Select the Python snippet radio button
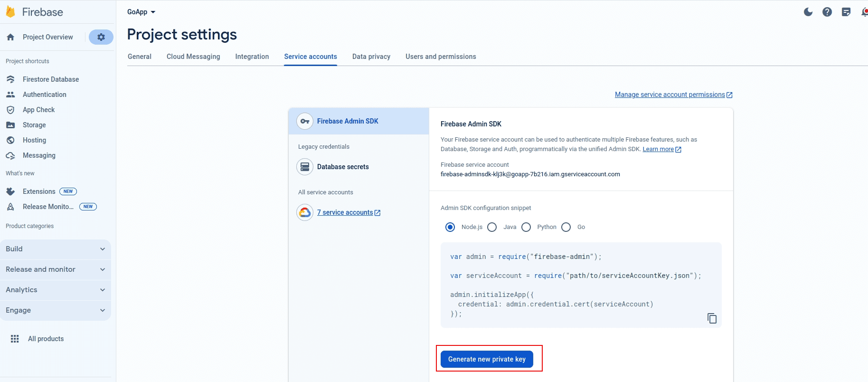The height and width of the screenshot is (382, 868). click(x=526, y=227)
